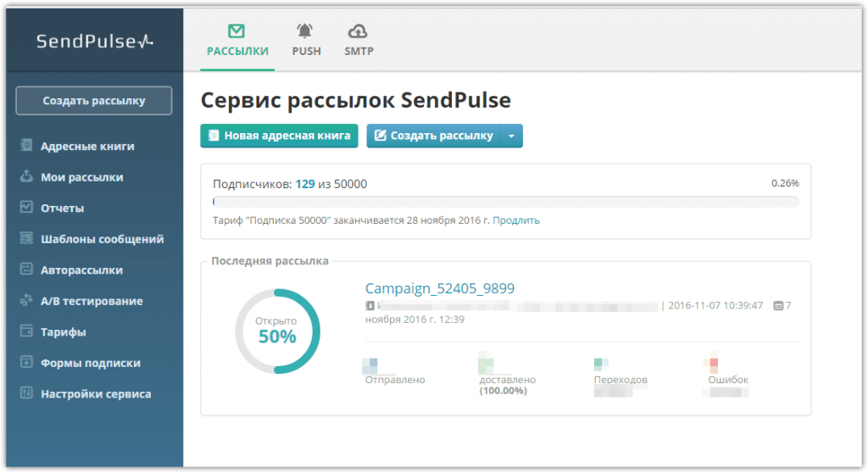
Task: Open Шаблоны сообщений in sidebar
Action: 103,239
